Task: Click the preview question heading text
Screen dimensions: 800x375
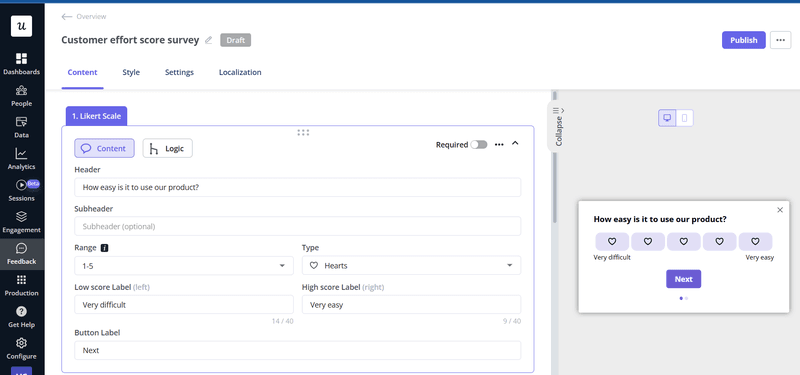Action: [x=660, y=219]
